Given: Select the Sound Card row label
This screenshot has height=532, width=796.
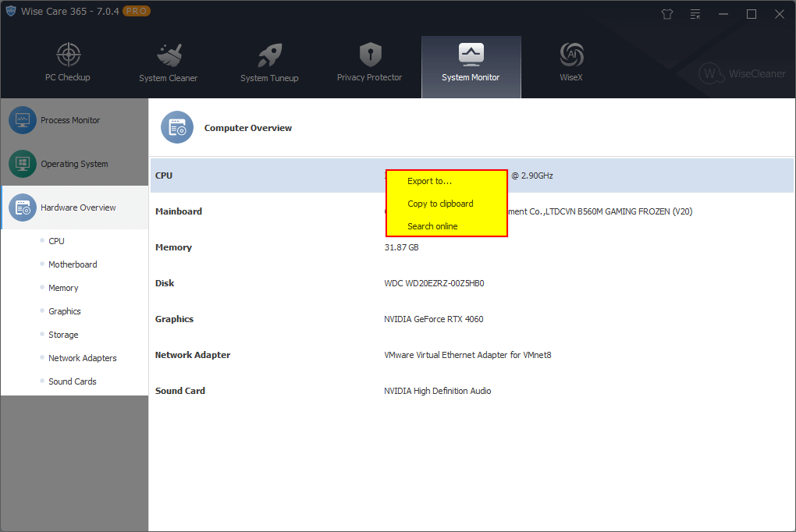Looking at the screenshot, I should click(180, 391).
